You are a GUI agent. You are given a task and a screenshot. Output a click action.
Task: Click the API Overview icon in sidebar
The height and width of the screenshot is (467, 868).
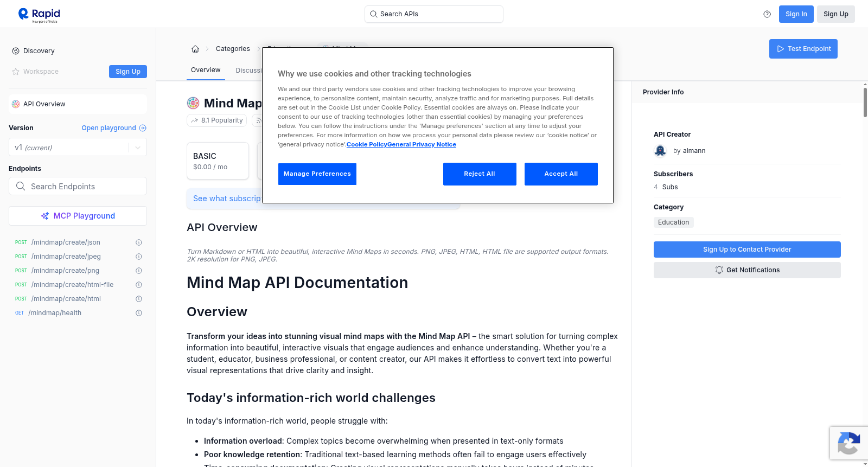[16, 104]
